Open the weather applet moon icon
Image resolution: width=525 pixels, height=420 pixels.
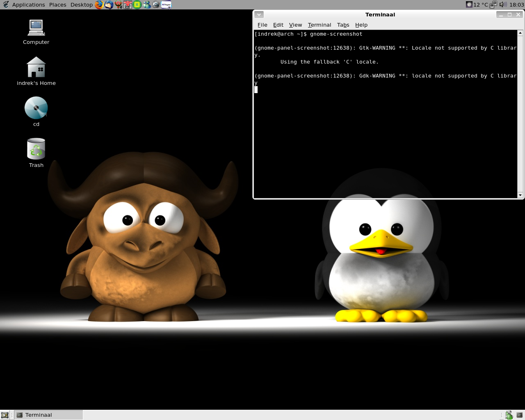pyautogui.click(x=469, y=5)
